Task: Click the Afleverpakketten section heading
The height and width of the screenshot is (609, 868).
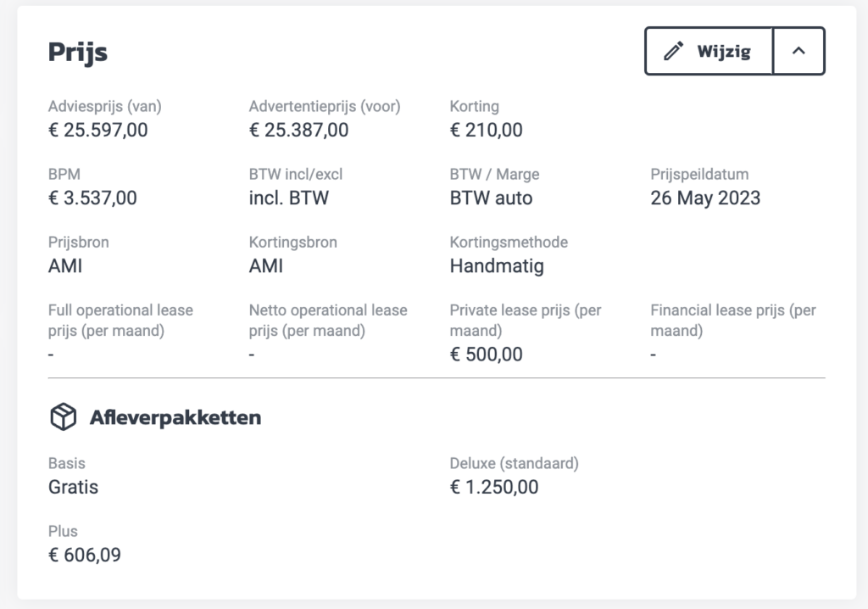Action: 175,417
